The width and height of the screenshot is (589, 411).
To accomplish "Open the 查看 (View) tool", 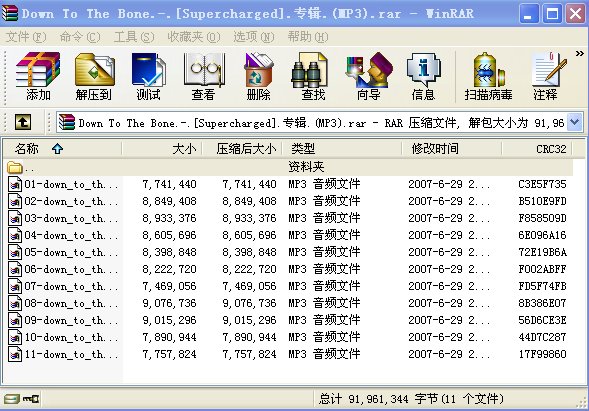I will (203, 77).
